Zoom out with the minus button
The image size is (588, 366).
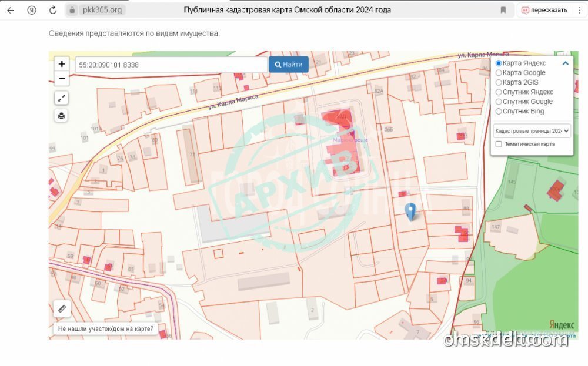tap(62, 78)
